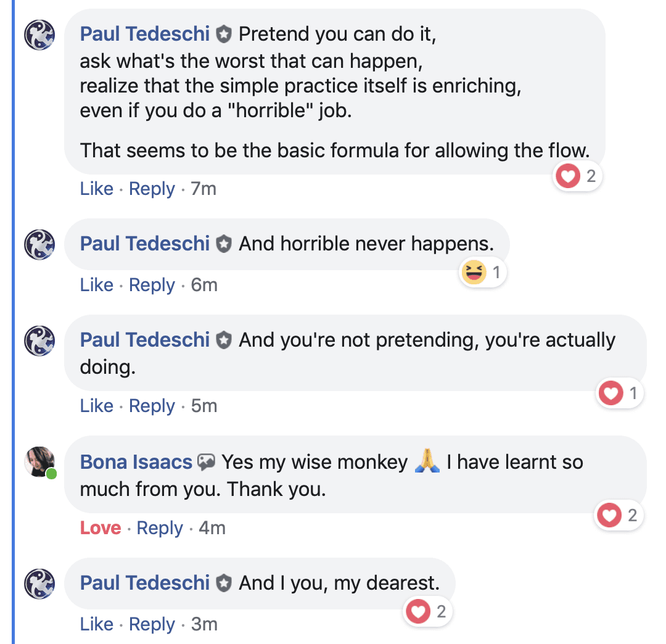Open heart reactions on the 'Pretend you can do it' comment
Viewport: 666px width, 644px height.
pyautogui.click(x=577, y=176)
